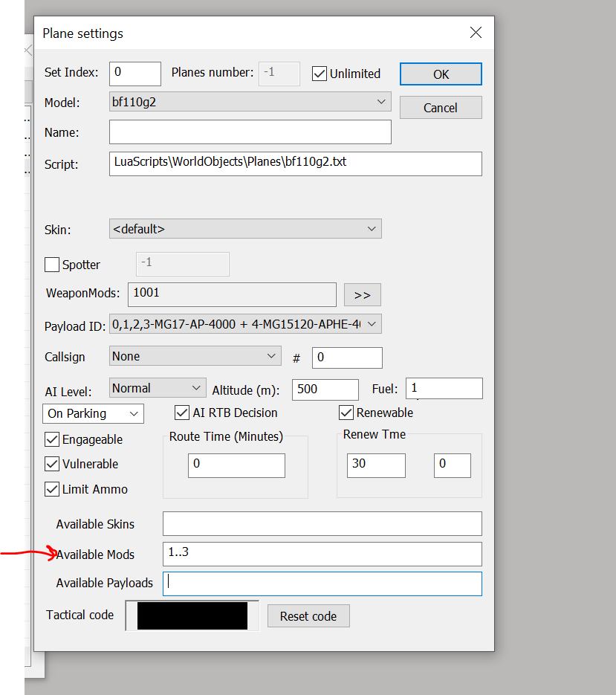Click the >> WeaponMods browse button
Screen dimensions: 616x695
[362, 295]
